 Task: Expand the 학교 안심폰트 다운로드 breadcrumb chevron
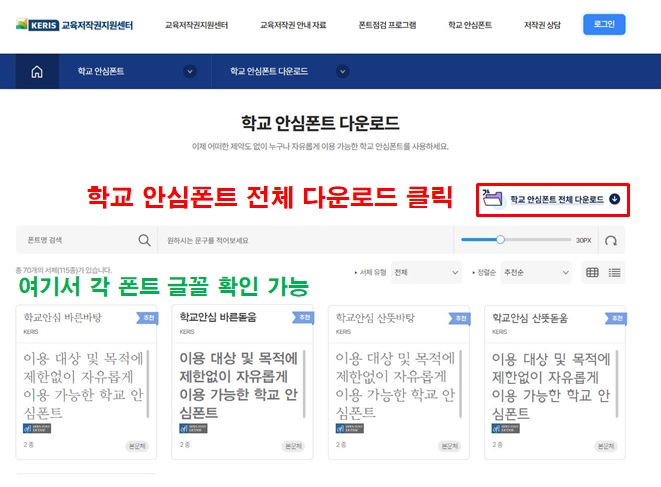click(x=343, y=71)
